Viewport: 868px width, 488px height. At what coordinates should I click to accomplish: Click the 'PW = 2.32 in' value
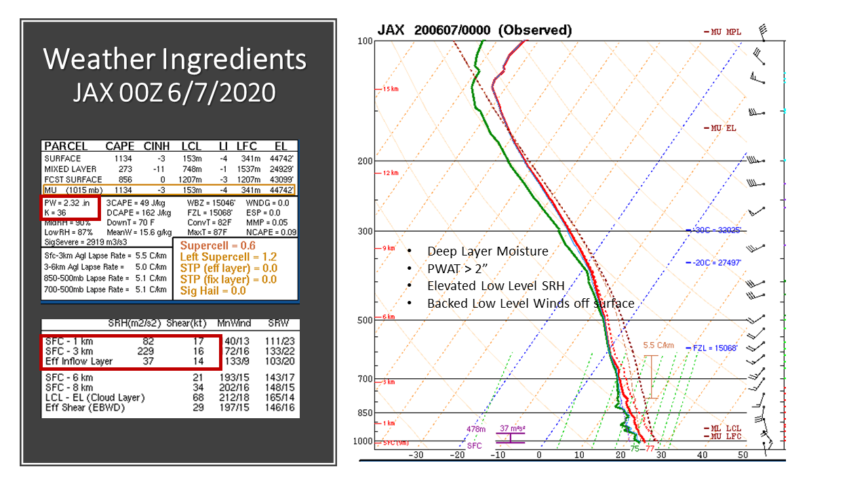pos(68,202)
